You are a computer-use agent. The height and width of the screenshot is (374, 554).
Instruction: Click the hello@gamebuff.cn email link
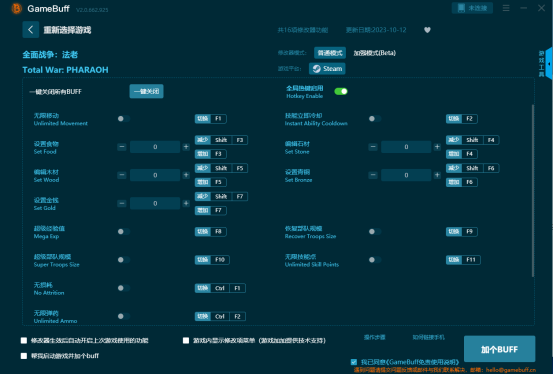coord(511,370)
